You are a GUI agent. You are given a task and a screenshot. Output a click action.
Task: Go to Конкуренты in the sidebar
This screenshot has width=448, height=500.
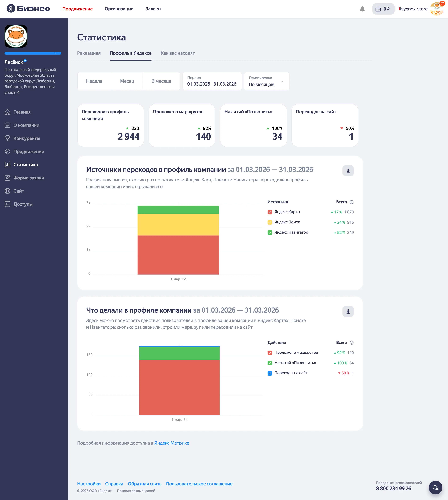tap(27, 138)
